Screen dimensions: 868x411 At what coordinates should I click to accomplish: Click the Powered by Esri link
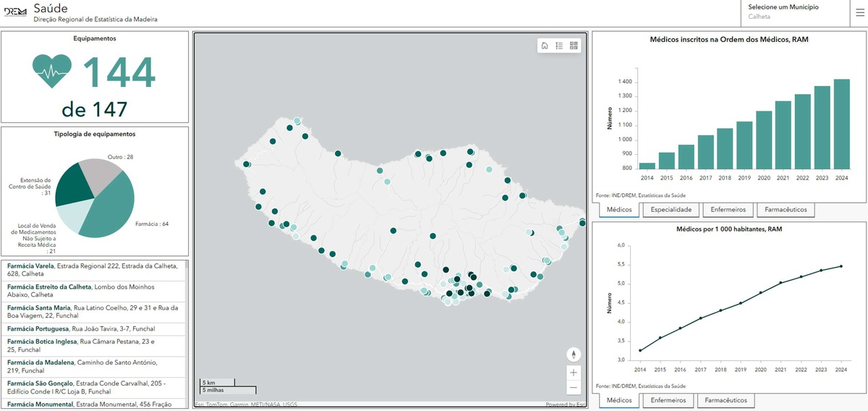[565, 404]
